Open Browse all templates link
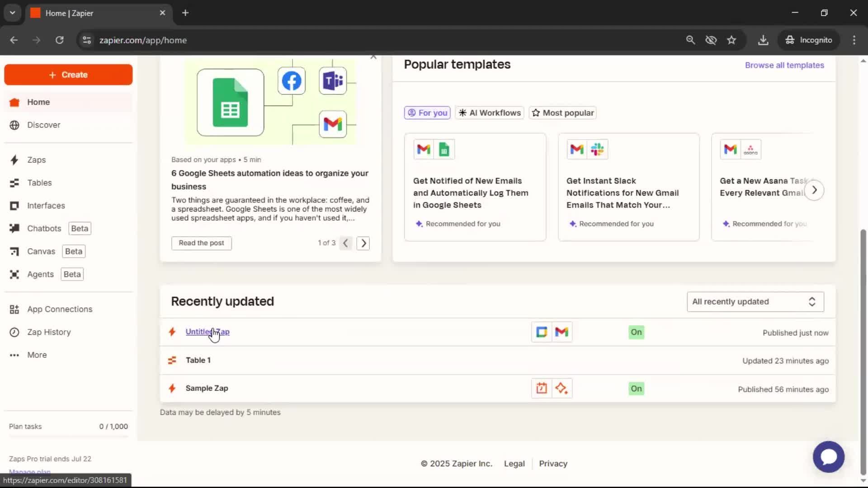The height and width of the screenshot is (488, 868). click(784, 65)
